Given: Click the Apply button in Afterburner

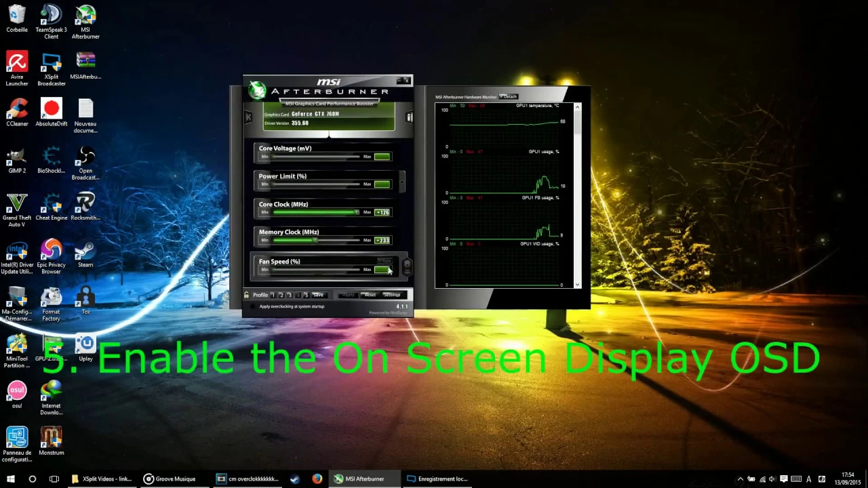Looking at the screenshot, I should pyautogui.click(x=348, y=295).
